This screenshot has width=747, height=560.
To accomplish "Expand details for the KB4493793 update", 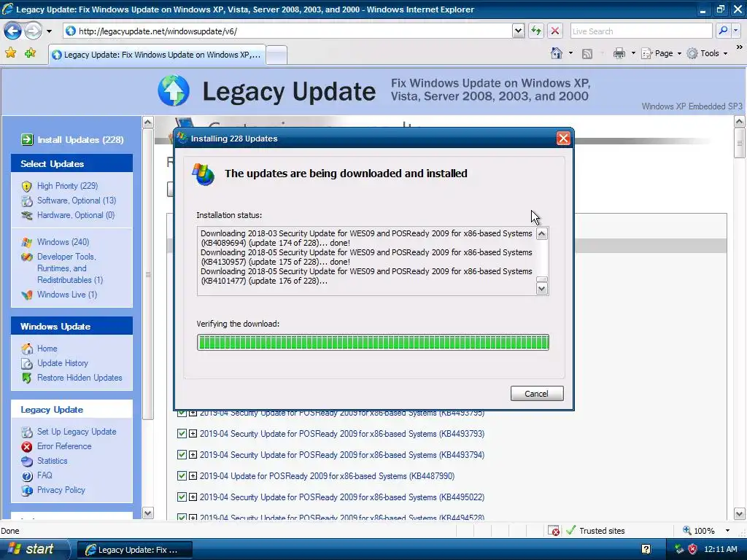I will [x=193, y=434].
